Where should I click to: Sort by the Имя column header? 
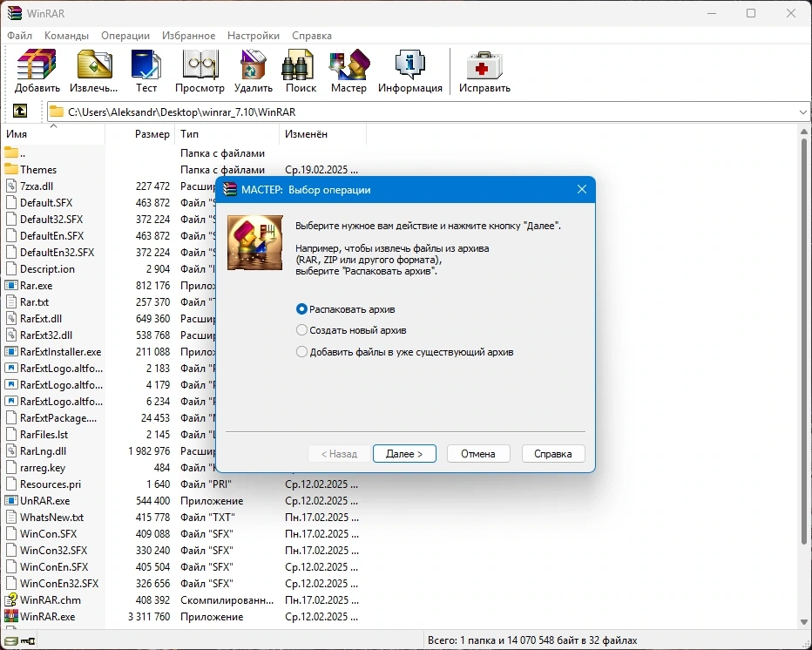coord(53,133)
